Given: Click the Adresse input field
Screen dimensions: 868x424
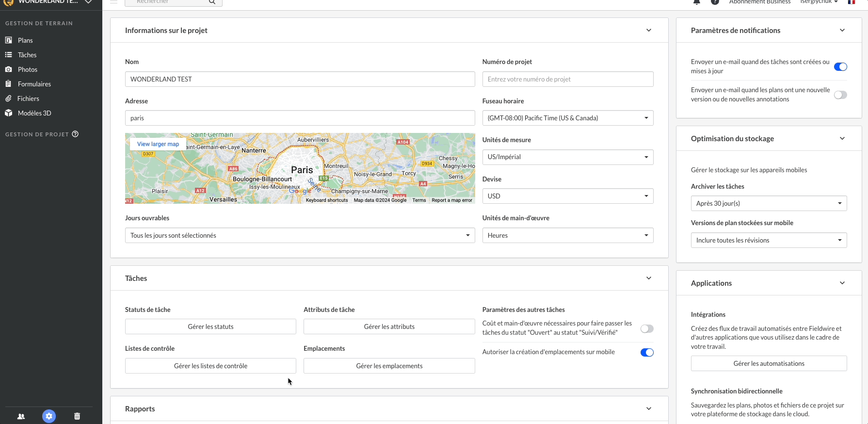Looking at the screenshot, I should click(300, 118).
